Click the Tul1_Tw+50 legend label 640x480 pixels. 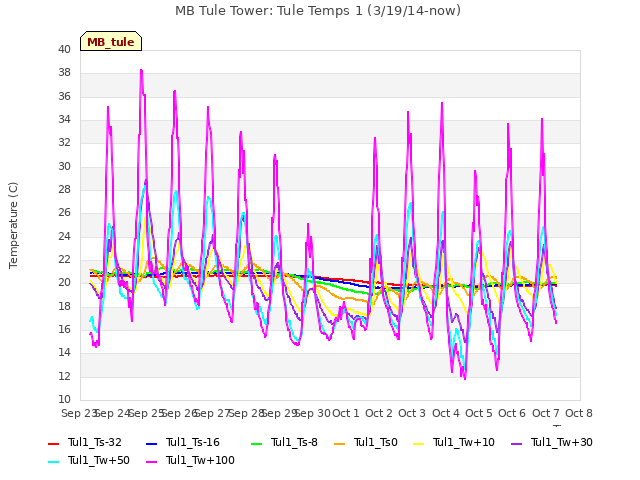point(99,460)
